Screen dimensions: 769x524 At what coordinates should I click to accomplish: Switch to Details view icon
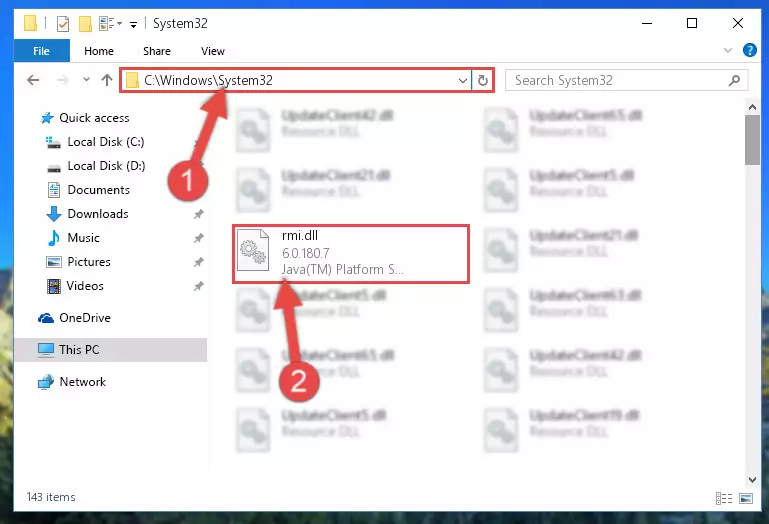(724, 498)
